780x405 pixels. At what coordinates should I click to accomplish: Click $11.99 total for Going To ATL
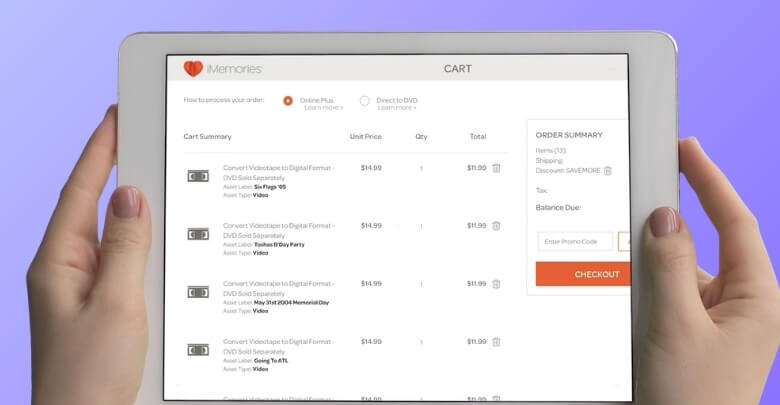(477, 342)
